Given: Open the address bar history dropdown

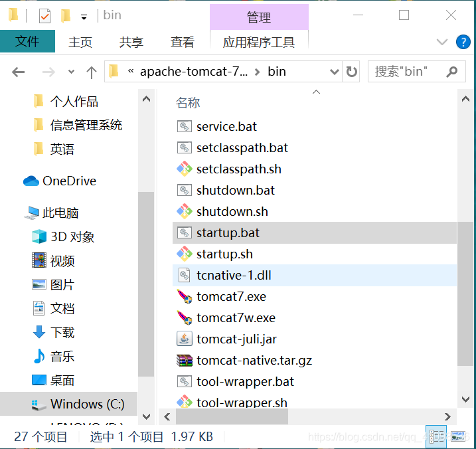Looking at the screenshot, I should tap(334, 72).
